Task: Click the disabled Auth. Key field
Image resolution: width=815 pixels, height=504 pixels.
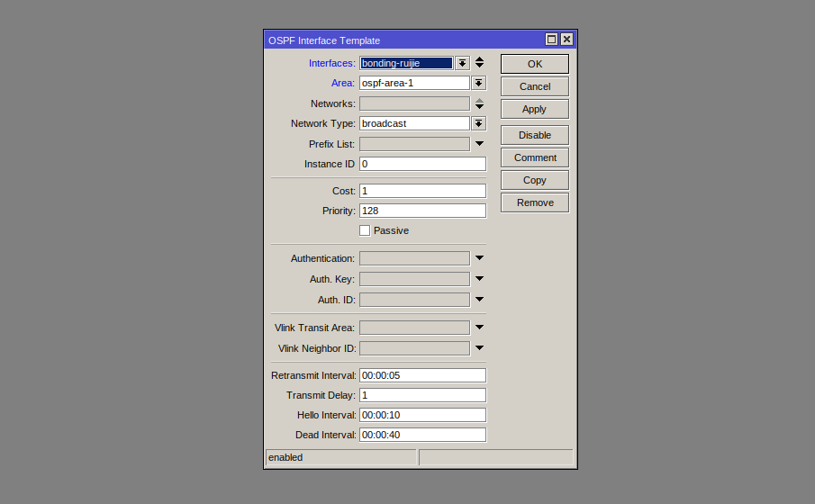Action: click(x=415, y=279)
